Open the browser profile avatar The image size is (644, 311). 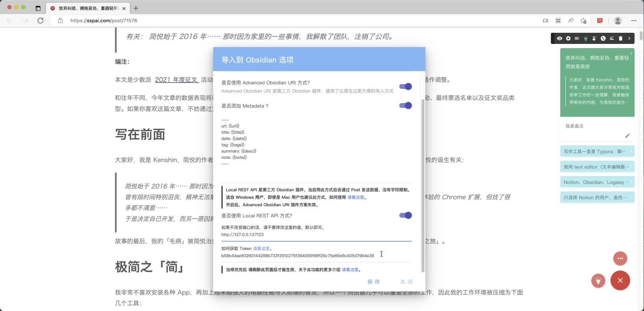pos(618,21)
